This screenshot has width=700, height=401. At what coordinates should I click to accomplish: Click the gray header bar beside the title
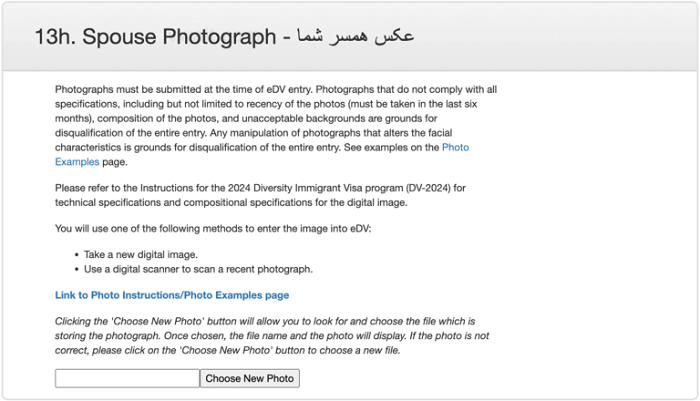click(554, 36)
